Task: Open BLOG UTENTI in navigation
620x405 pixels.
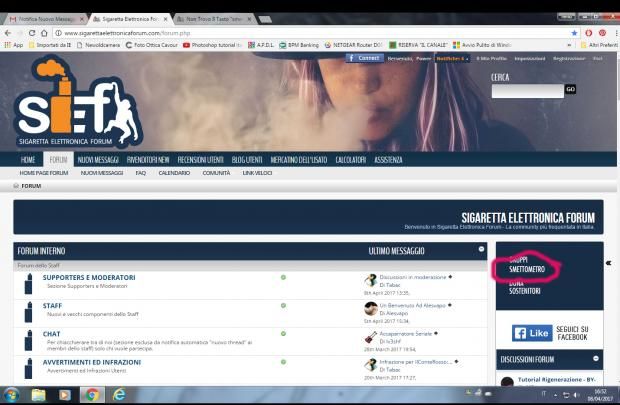Action: coord(247,160)
